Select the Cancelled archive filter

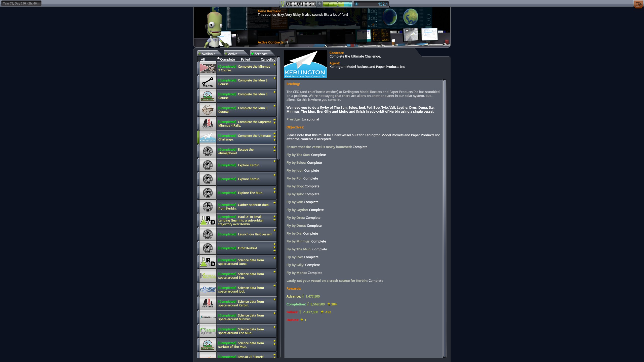click(268, 59)
